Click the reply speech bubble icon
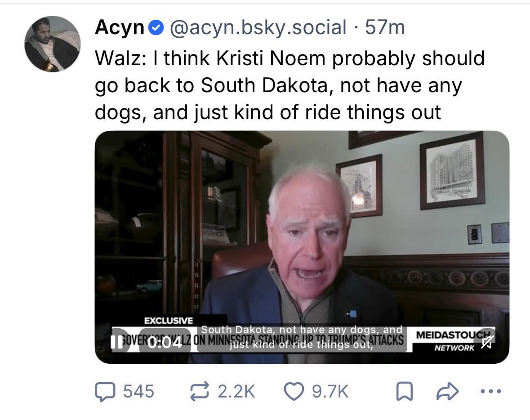The image size is (530, 420). tap(104, 391)
